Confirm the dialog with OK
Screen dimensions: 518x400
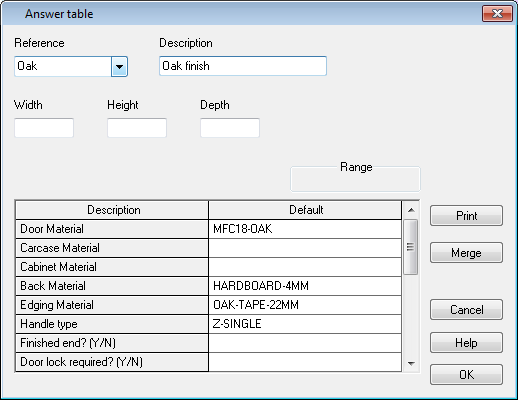466,375
